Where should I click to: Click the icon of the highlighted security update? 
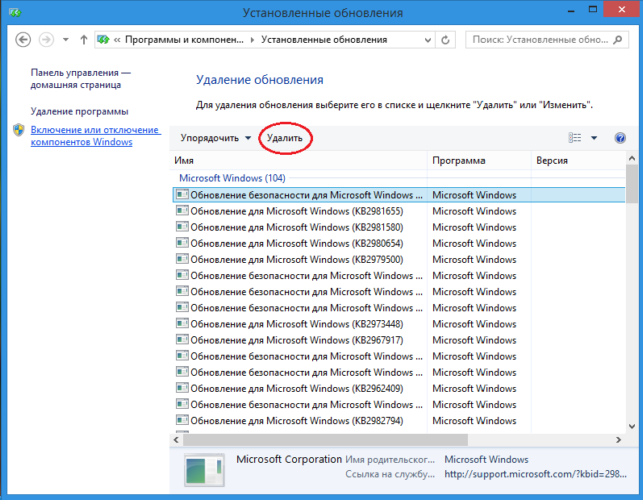click(182, 195)
